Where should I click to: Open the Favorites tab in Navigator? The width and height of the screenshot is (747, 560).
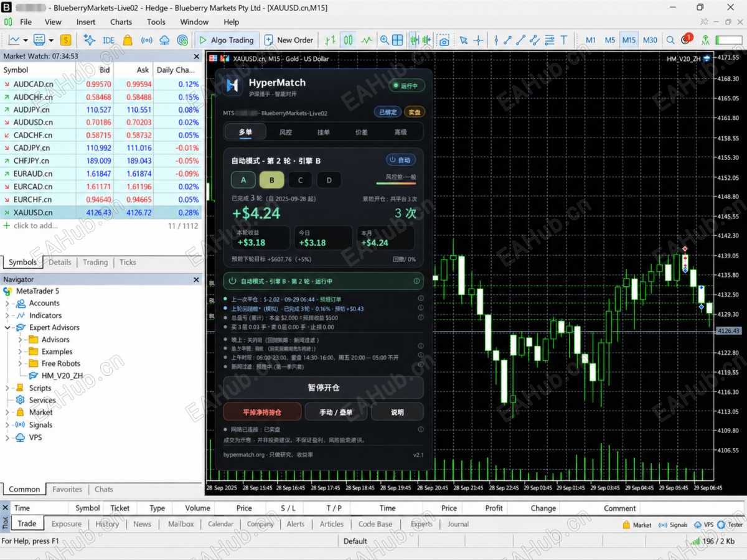pyautogui.click(x=67, y=489)
